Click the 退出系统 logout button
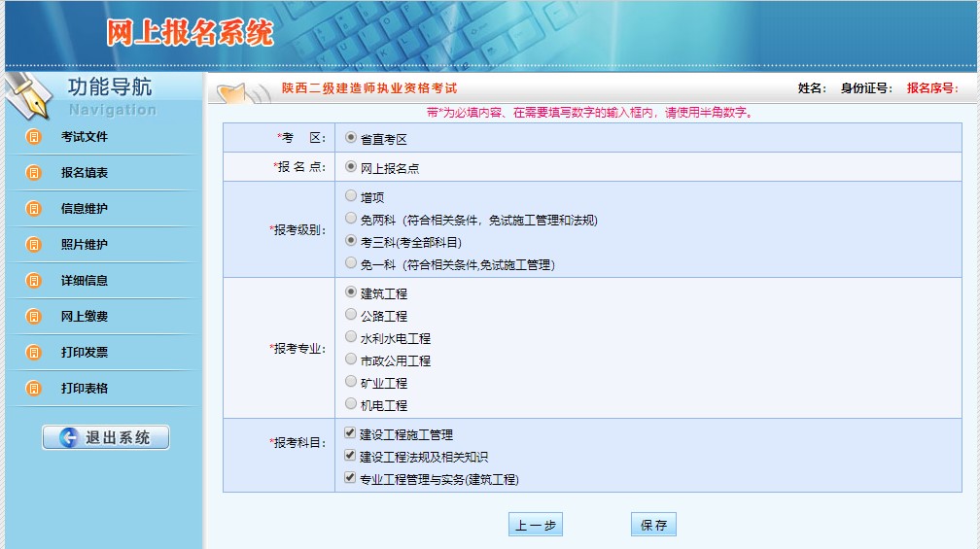Viewport: 980px width, 549px height. pyautogui.click(x=106, y=438)
